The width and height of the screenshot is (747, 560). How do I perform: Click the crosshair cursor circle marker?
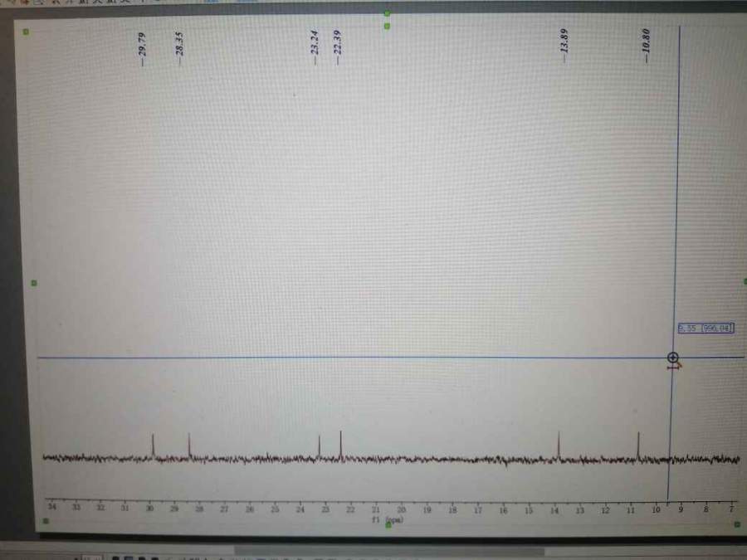pos(672,358)
